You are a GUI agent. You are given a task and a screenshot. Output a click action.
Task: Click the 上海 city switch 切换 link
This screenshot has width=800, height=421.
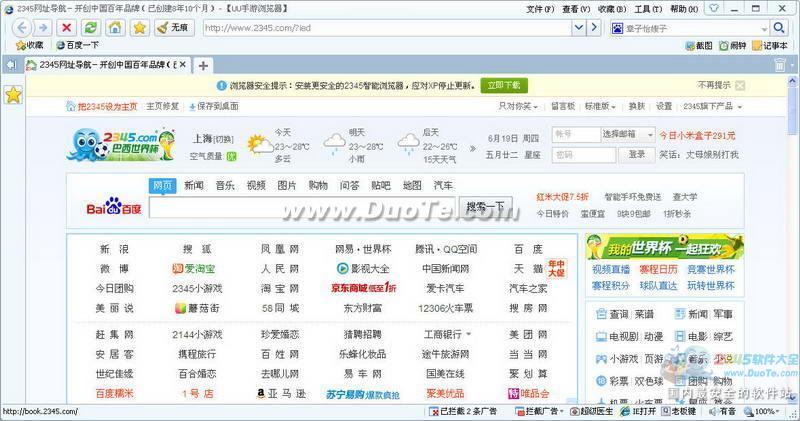223,139
